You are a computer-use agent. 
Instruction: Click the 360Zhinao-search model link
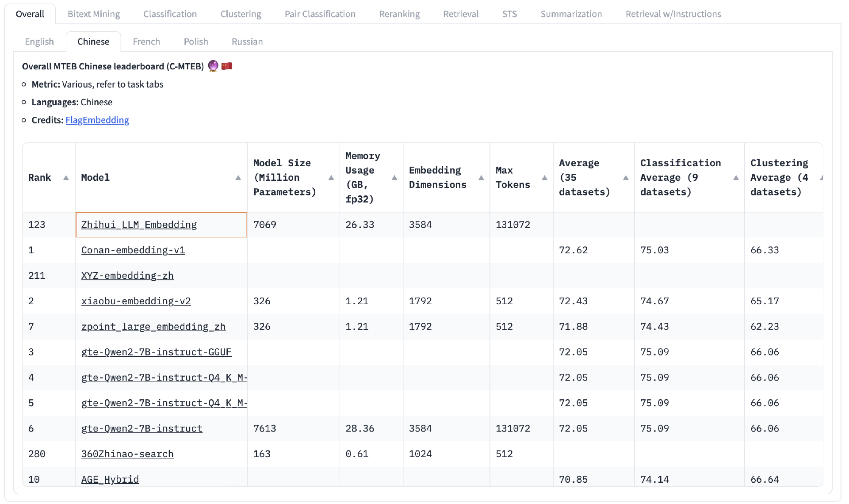(127, 454)
